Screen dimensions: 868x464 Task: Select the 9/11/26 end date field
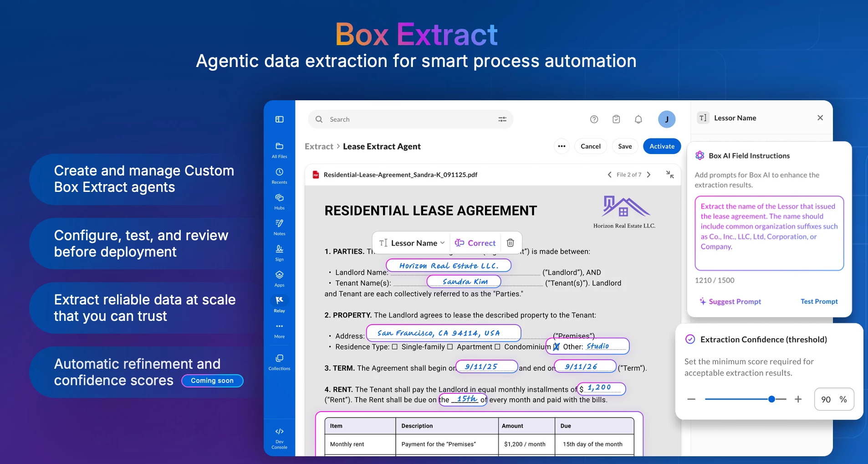(x=585, y=366)
